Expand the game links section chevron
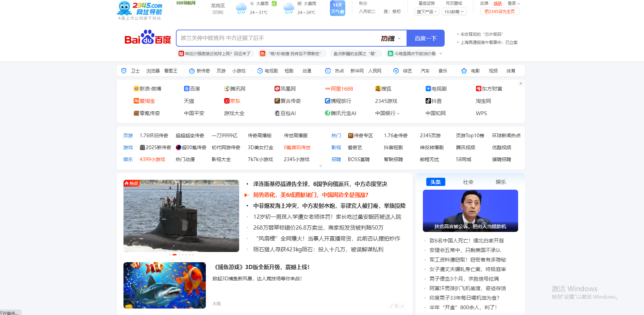 (320, 166)
